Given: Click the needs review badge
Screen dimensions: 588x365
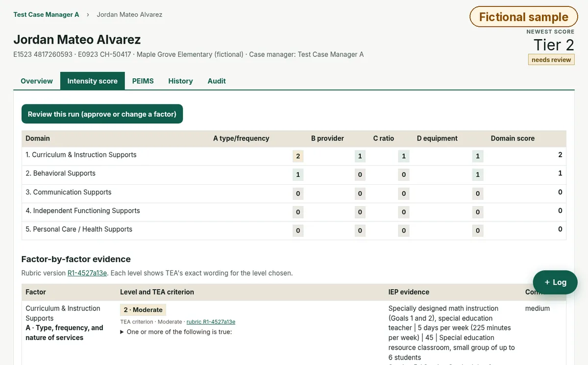Looking at the screenshot, I should (551, 60).
